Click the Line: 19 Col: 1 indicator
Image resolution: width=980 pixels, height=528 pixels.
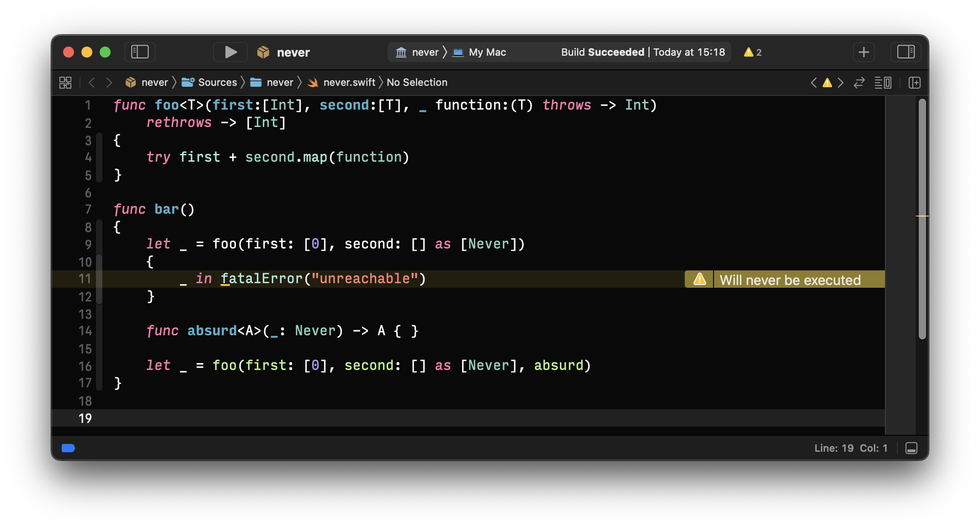coord(851,448)
